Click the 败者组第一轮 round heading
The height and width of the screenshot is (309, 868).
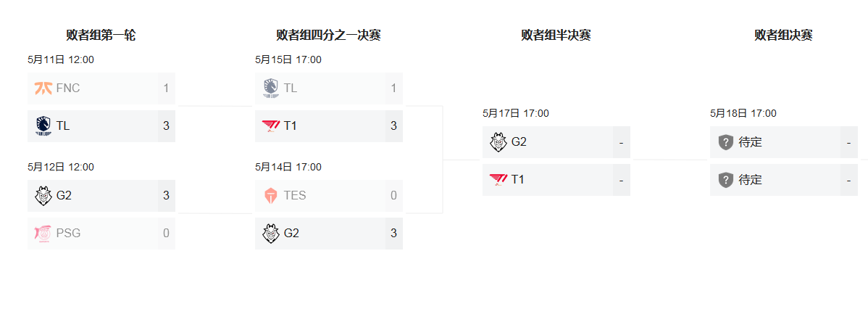[101, 36]
